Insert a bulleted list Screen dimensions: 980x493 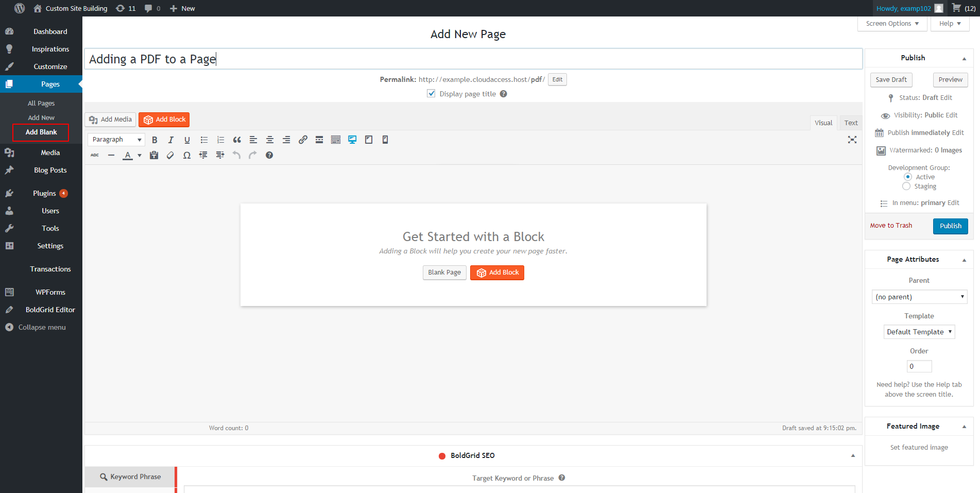tap(204, 140)
